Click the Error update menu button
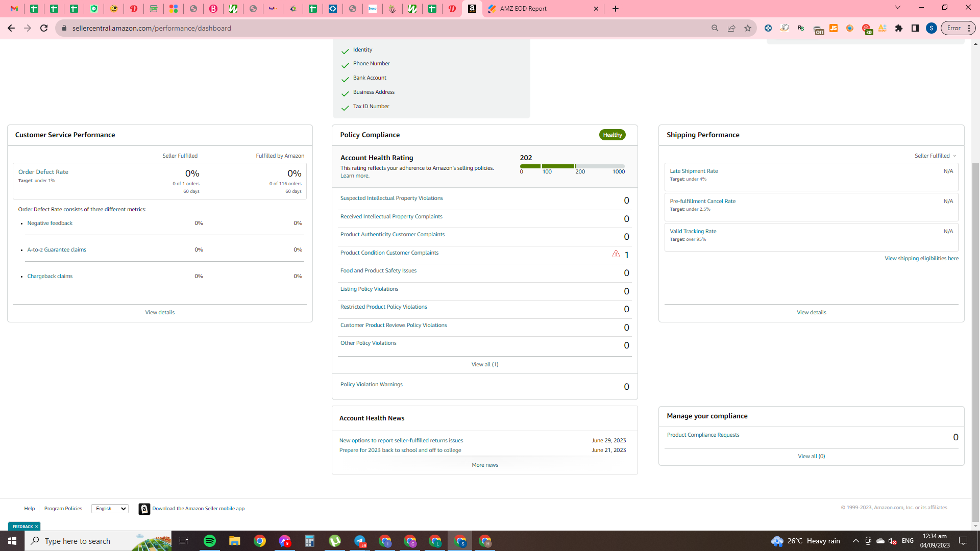 click(x=959, y=28)
